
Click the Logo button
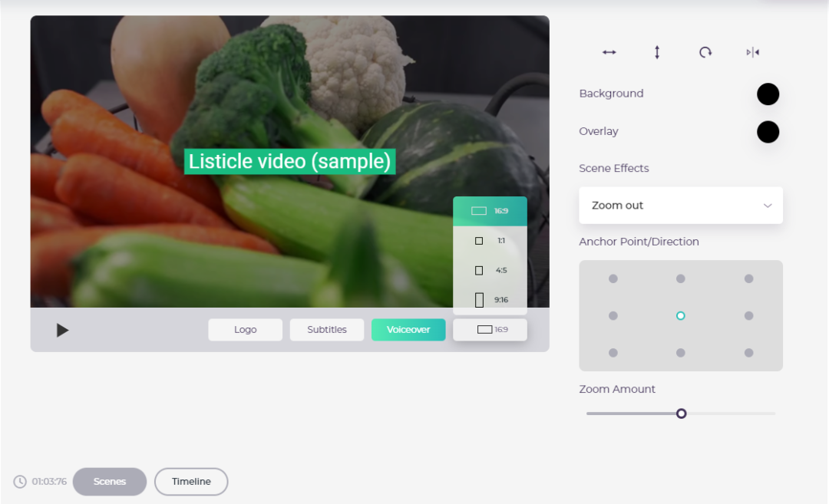(246, 330)
